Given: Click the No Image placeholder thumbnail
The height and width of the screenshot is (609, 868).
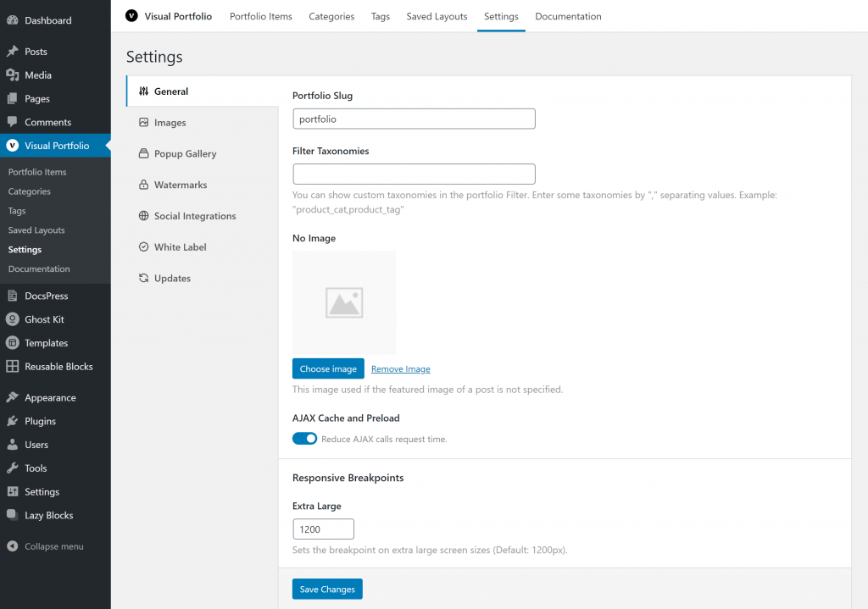Looking at the screenshot, I should 344,302.
